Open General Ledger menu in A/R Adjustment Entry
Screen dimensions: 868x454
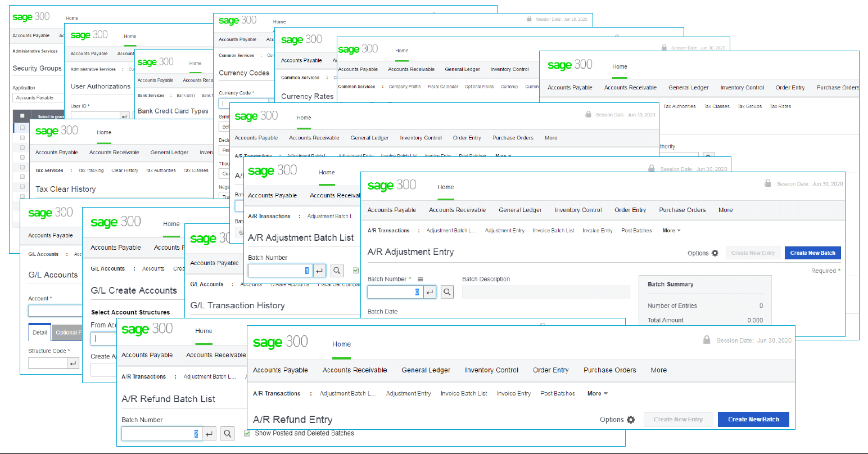520,210
